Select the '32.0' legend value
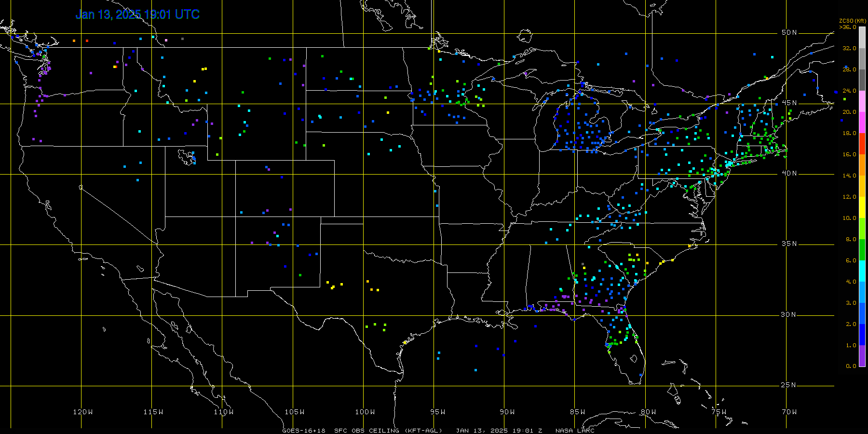Screen dimensions: 868x434 click(849, 48)
